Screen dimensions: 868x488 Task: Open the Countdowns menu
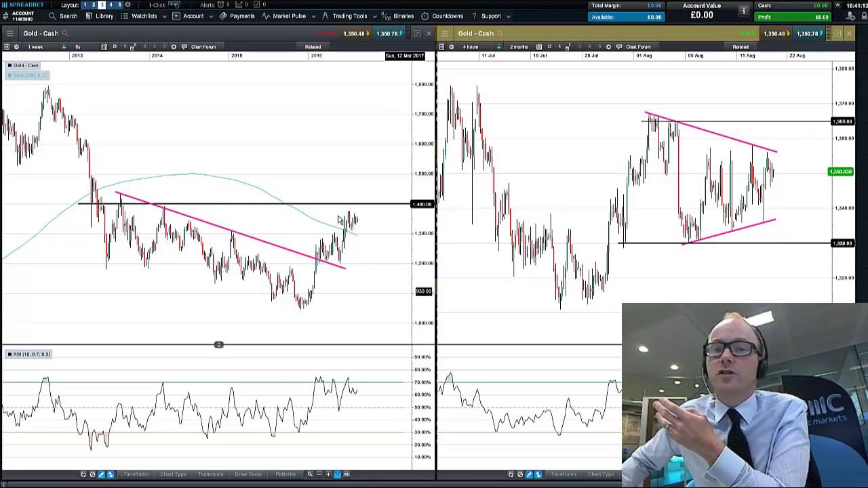click(x=442, y=16)
